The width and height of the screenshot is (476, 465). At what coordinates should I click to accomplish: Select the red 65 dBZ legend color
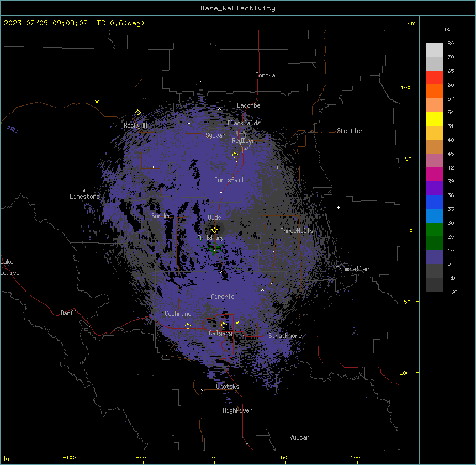[434, 77]
